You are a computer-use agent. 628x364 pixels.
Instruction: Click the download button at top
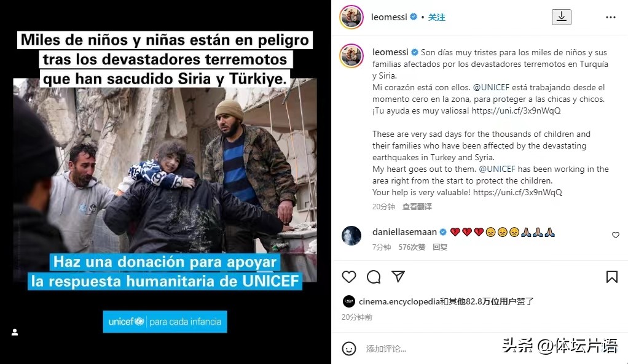[x=562, y=17]
